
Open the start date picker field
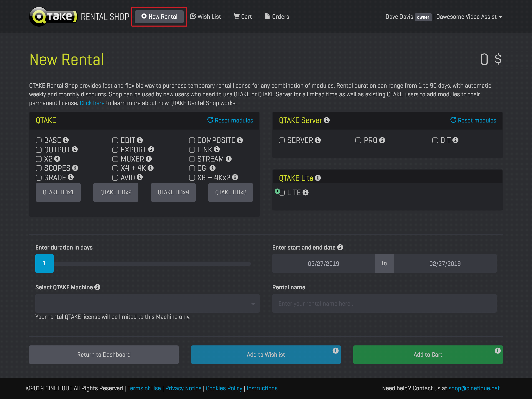pos(323,263)
